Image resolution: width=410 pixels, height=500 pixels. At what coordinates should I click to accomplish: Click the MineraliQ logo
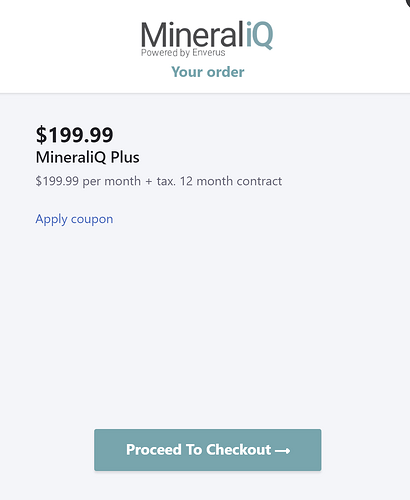[207, 39]
